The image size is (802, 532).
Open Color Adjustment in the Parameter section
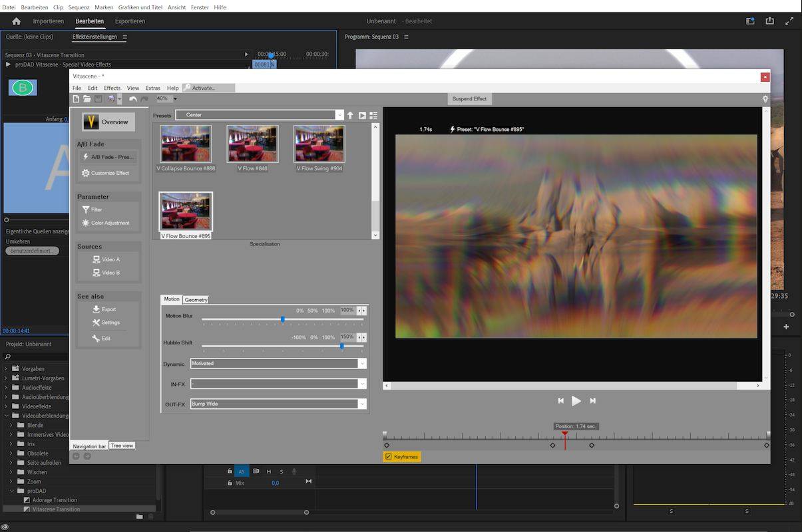point(108,223)
